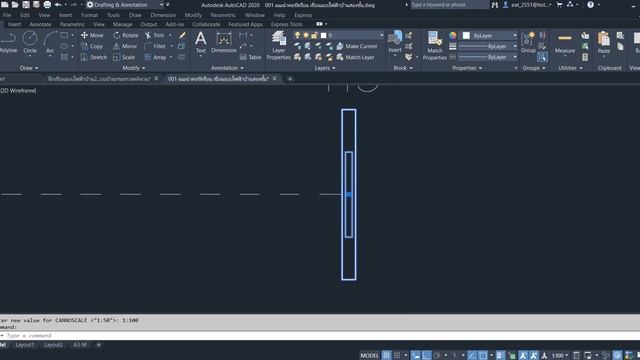
Task: Select the Group tool
Action: 528,42
